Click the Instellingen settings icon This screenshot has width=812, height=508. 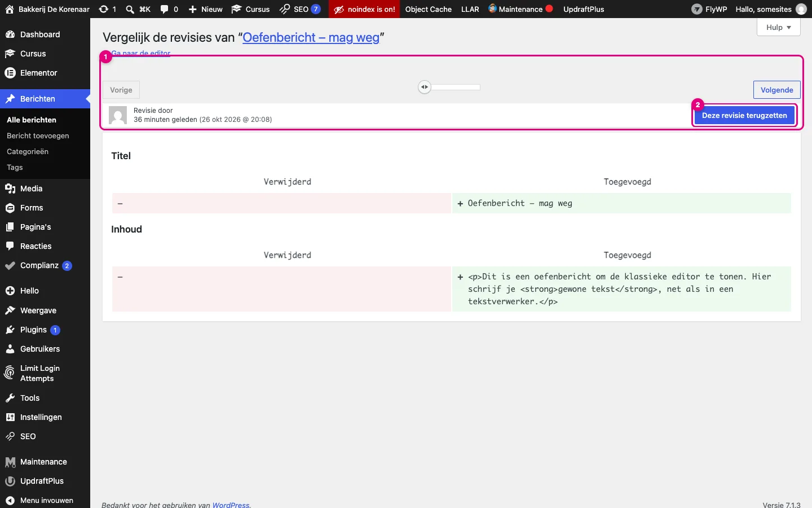(10, 417)
